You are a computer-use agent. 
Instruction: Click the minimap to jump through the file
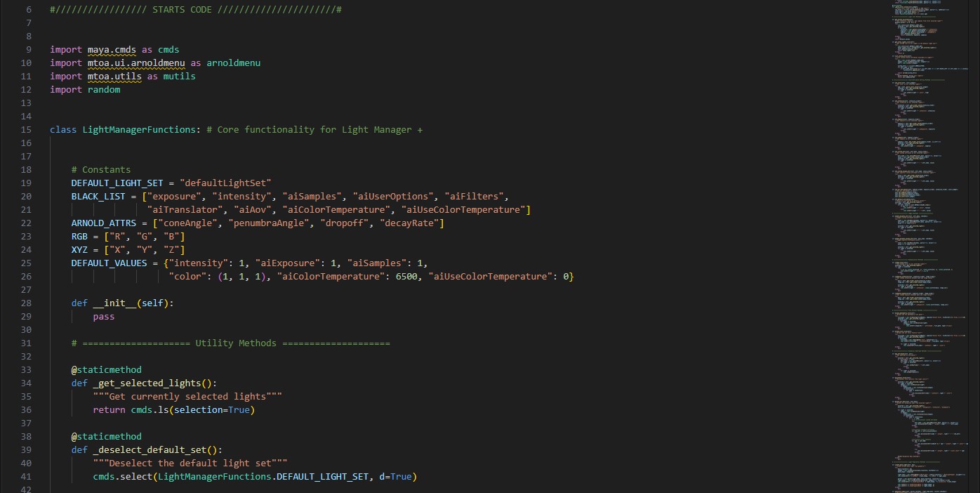click(x=927, y=246)
